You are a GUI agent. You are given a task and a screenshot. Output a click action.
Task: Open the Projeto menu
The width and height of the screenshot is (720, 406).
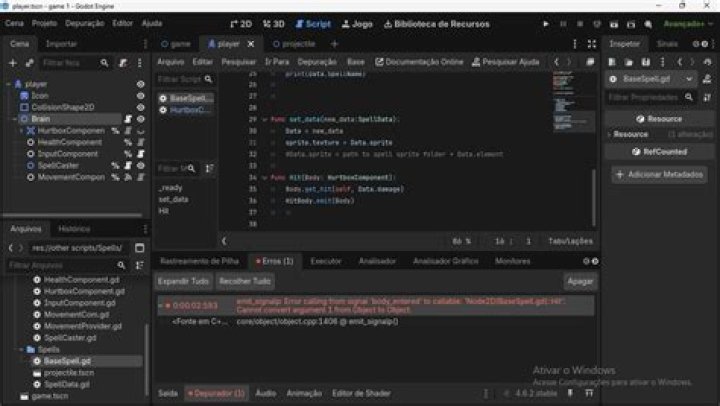pyautogui.click(x=44, y=23)
